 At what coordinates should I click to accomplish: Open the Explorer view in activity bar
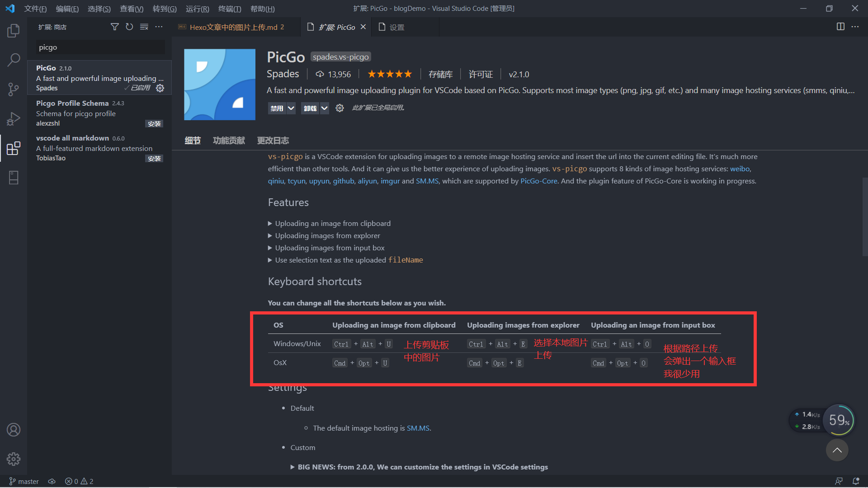14,30
